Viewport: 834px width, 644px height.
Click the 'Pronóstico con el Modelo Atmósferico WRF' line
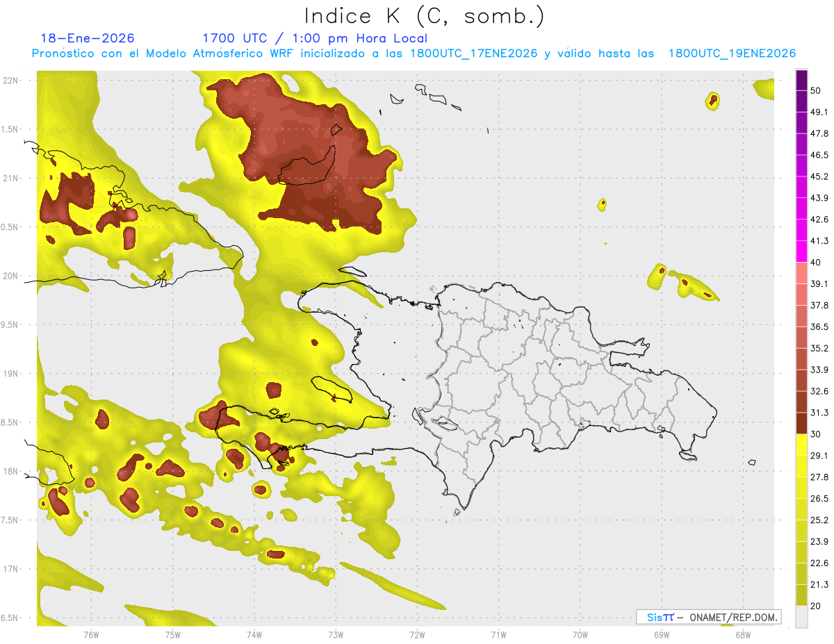pos(414,53)
